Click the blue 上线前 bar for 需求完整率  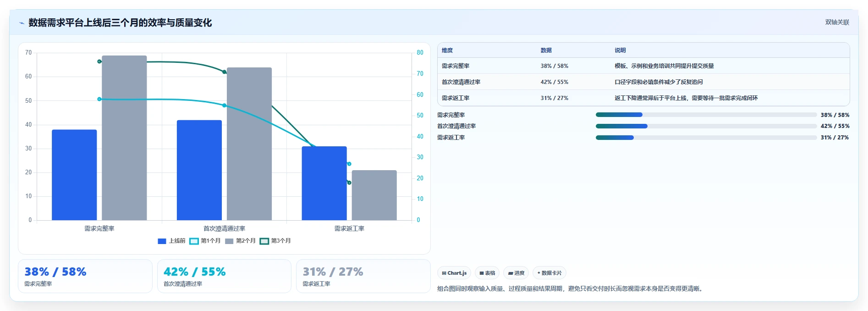[74, 175]
